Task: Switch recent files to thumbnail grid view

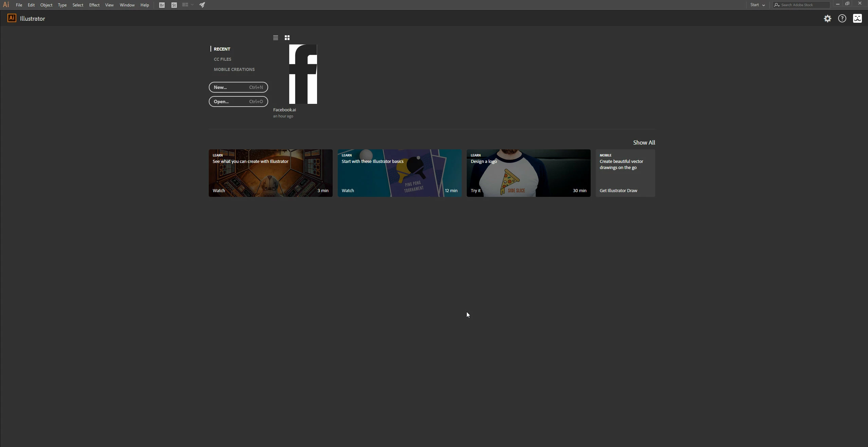Action: 287,38
